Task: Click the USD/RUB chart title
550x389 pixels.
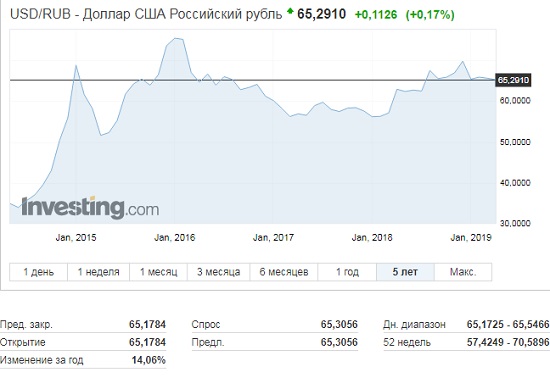Action: point(146,14)
